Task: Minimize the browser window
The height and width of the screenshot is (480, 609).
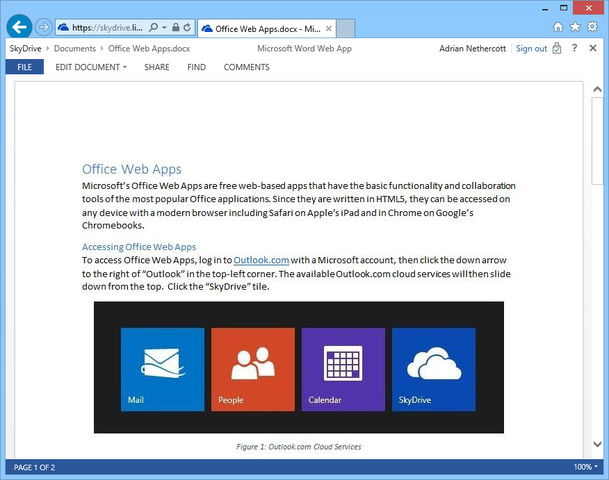Action: [x=545, y=9]
